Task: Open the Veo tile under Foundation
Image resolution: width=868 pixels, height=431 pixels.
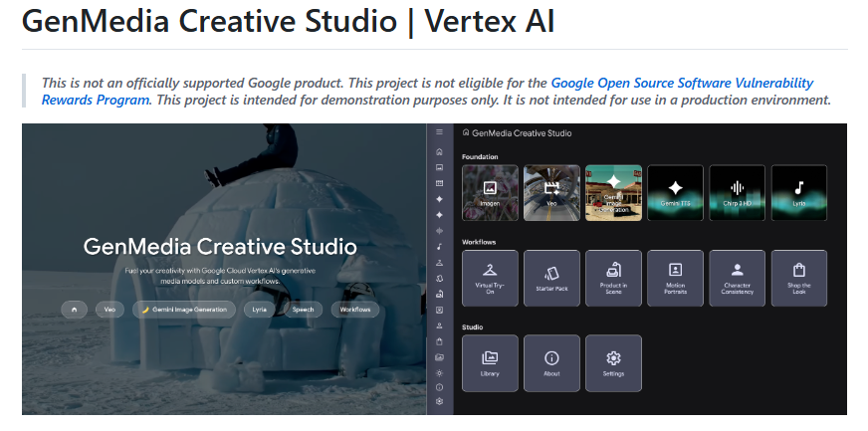Action: (551, 193)
